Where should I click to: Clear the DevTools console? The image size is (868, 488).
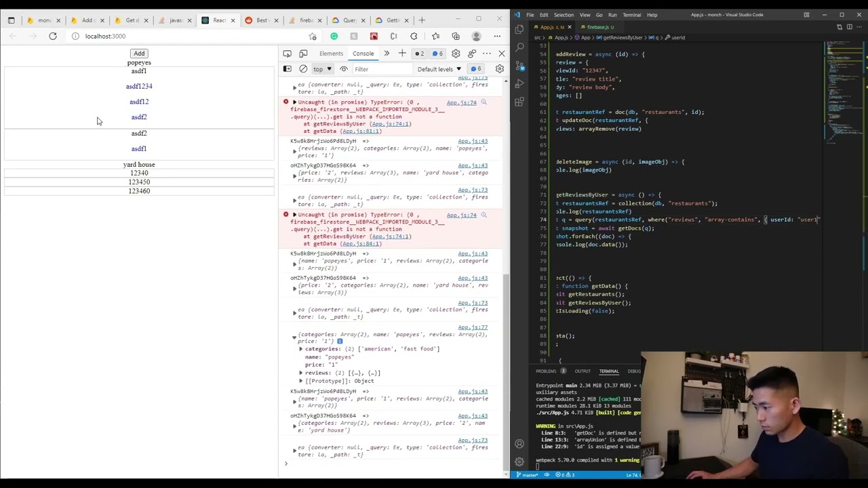(x=303, y=69)
